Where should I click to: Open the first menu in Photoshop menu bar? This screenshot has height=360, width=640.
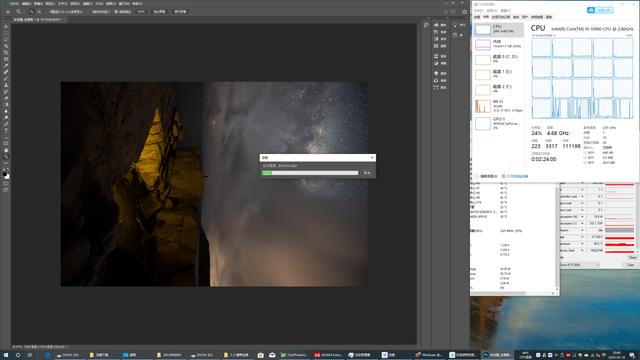coord(14,4)
